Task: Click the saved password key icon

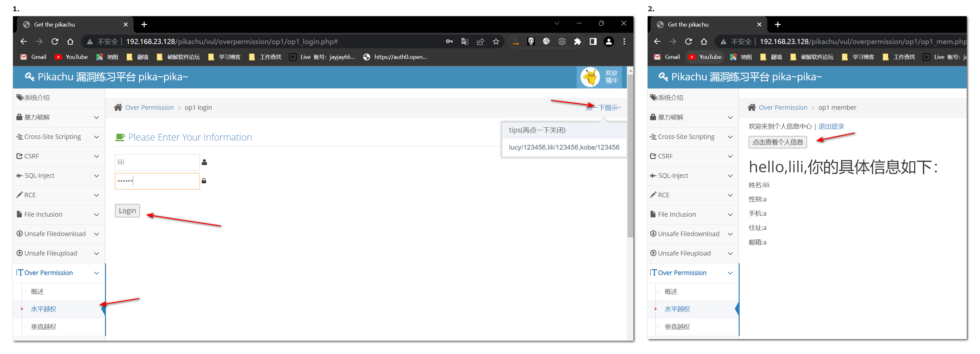Action: click(449, 41)
